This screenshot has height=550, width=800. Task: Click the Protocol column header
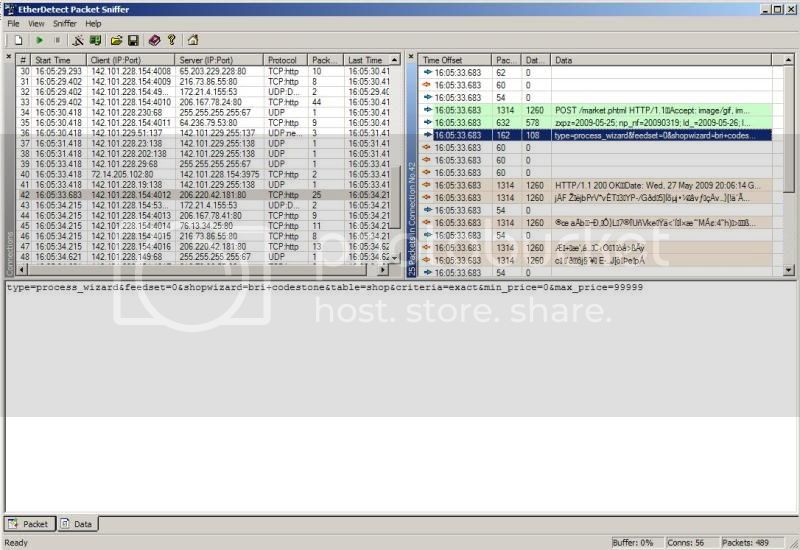point(285,60)
